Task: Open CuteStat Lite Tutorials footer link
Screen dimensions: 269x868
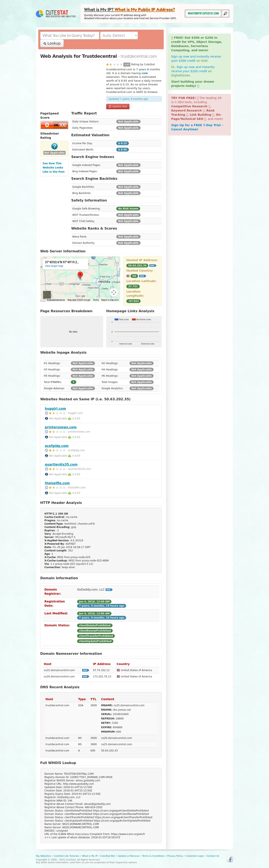Action: tap(66, 856)
